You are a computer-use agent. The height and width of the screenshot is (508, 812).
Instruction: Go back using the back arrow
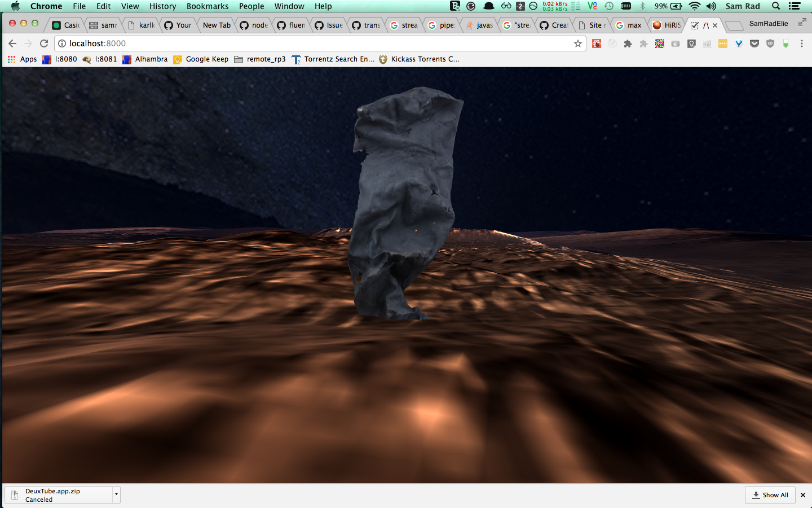pyautogui.click(x=12, y=43)
